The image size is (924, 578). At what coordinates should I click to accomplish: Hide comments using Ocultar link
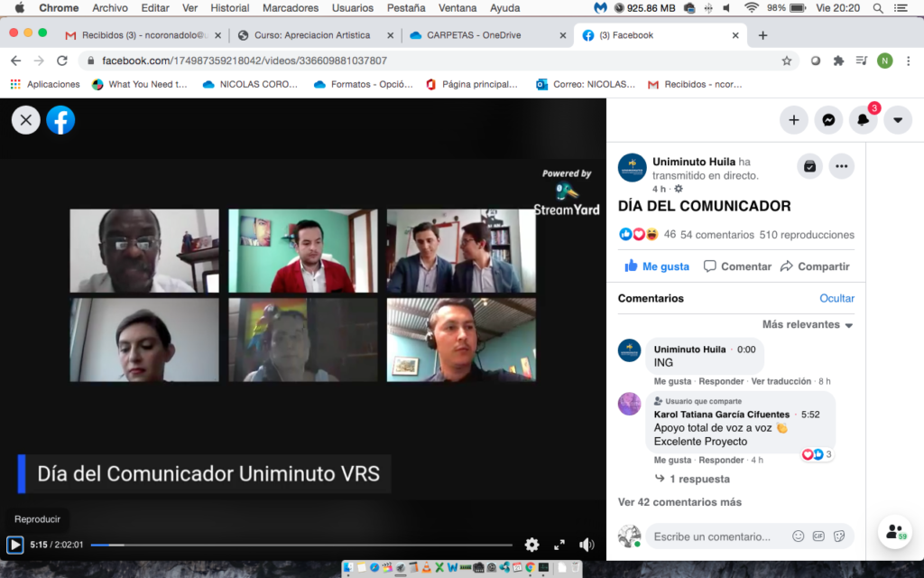836,298
